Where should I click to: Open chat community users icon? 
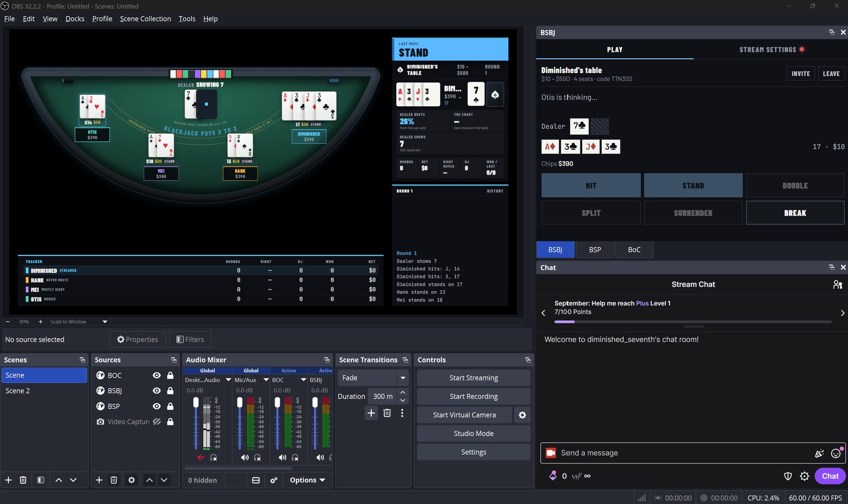coord(838,285)
